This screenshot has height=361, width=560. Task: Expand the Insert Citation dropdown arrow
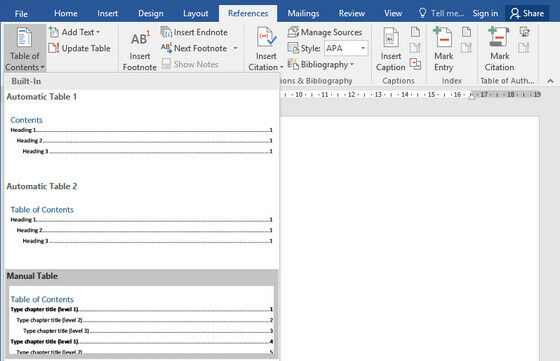point(281,67)
